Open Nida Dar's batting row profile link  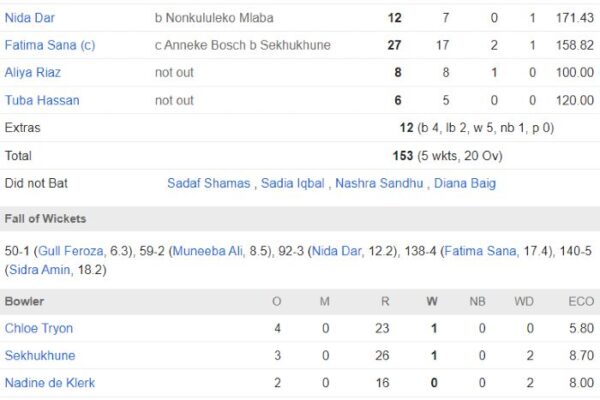pos(33,18)
